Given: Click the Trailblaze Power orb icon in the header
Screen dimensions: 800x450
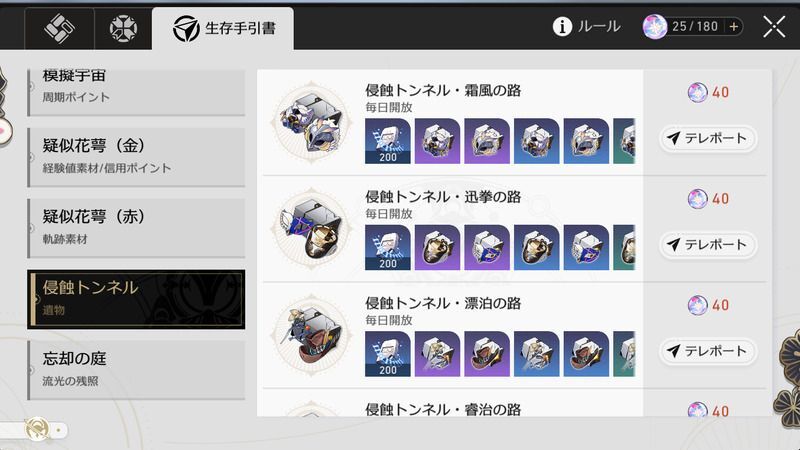Looking at the screenshot, I should (655, 27).
